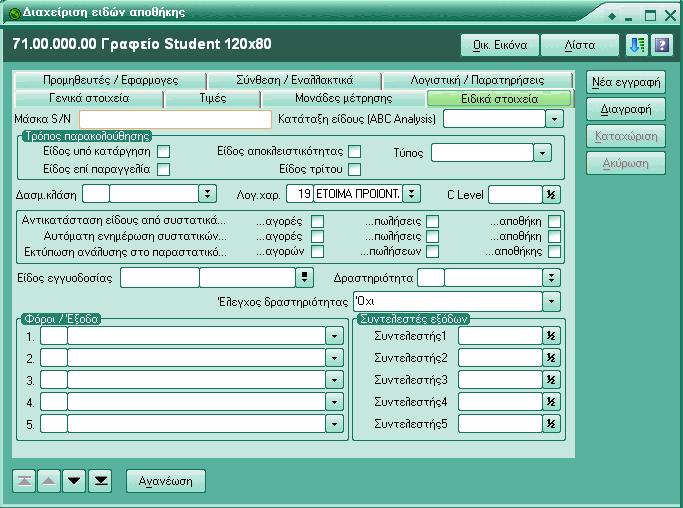
Task: Focus the Μάσκα S/N input field
Action: tap(175, 119)
